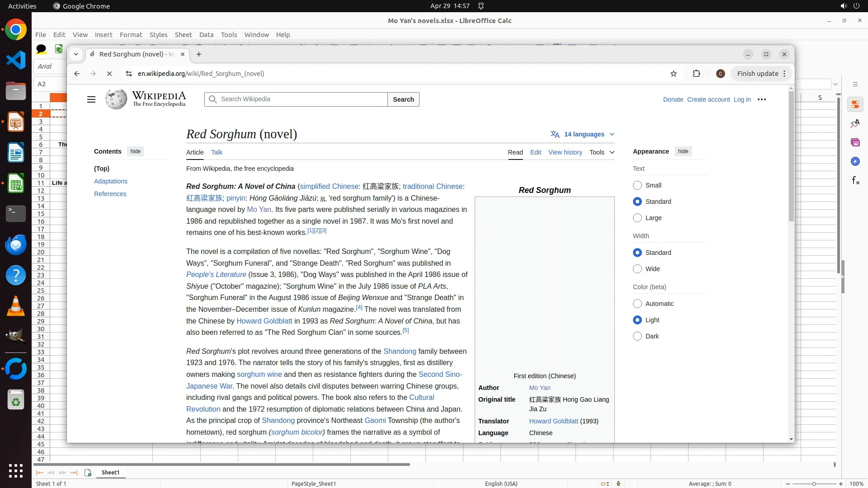This screenshot has width=868, height=488.
Task: Switch to the Talk tab
Action: (217, 152)
